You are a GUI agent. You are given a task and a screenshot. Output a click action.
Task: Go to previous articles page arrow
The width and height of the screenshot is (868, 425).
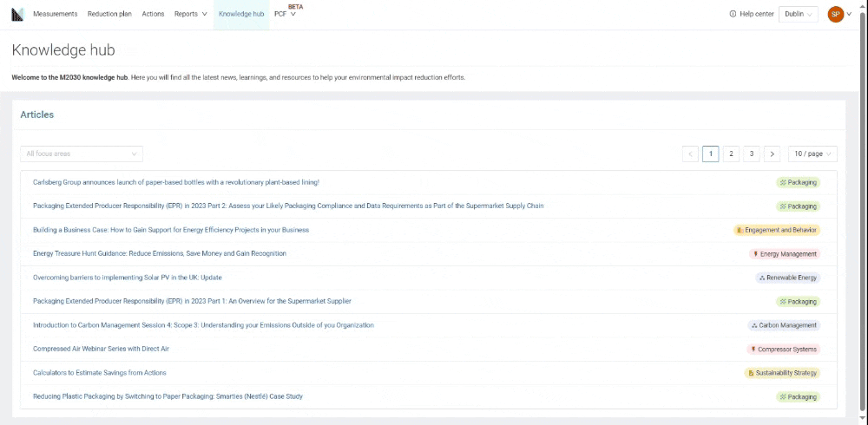pos(690,154)
